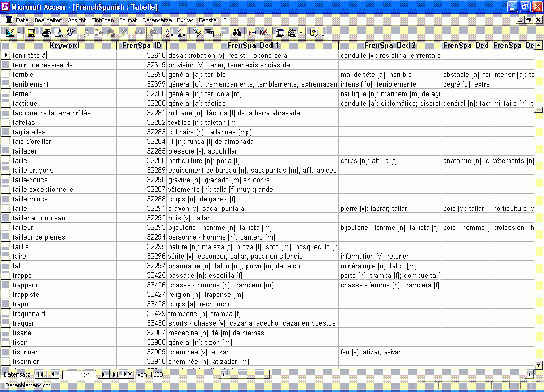
Task: Sort ascending with A-Z icon
Action: [169, 33]
